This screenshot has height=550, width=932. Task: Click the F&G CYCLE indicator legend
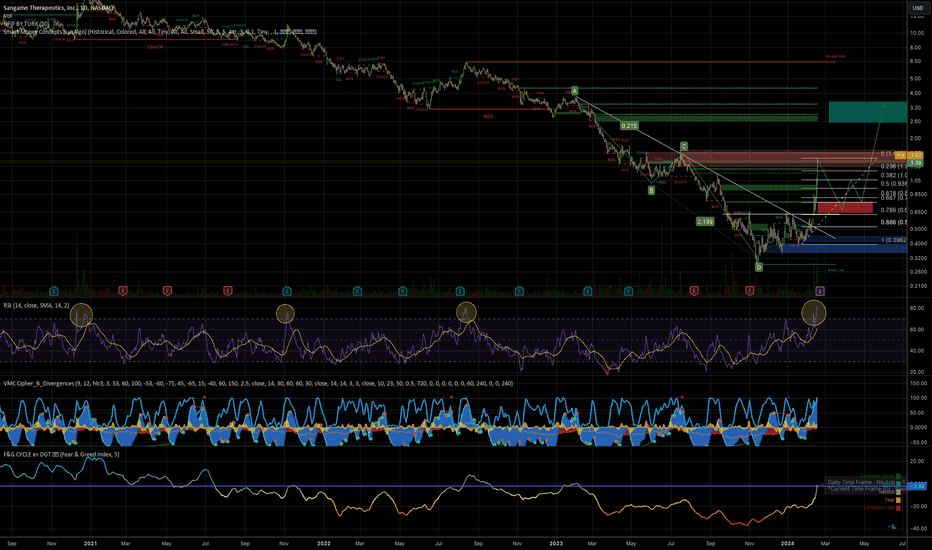tap(61, 454)
